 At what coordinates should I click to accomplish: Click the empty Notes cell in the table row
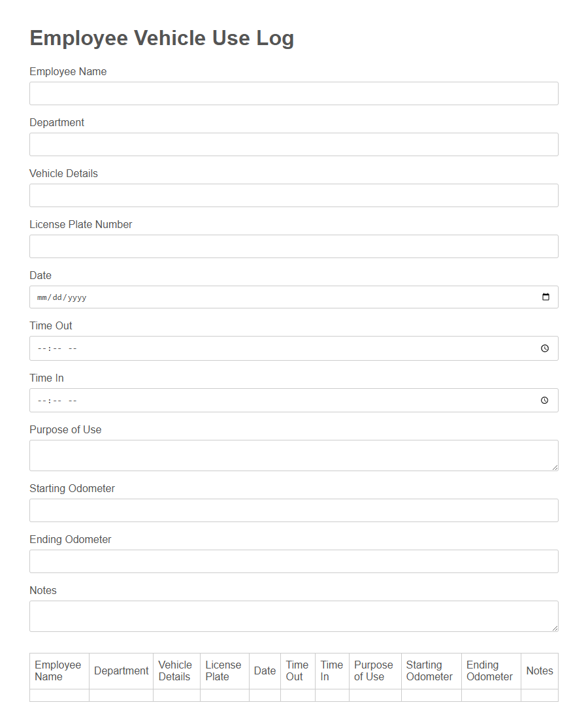540,695
